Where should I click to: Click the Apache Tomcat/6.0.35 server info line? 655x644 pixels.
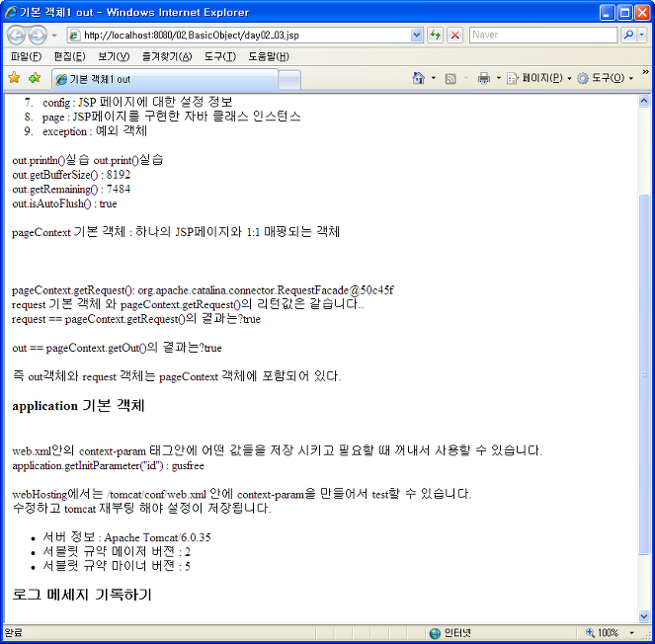pos(126,537)
